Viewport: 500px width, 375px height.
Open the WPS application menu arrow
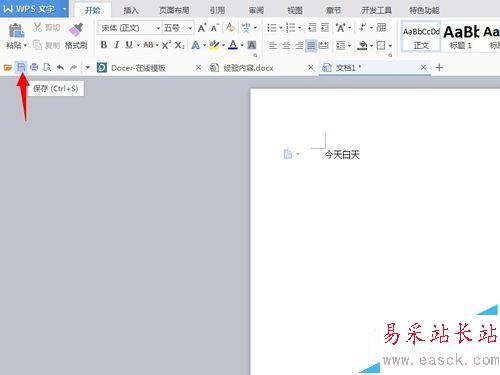click(x=64, y=9)
